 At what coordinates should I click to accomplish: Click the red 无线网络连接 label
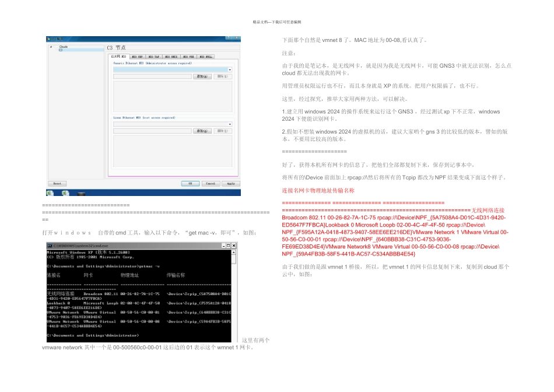click(488, 211)
